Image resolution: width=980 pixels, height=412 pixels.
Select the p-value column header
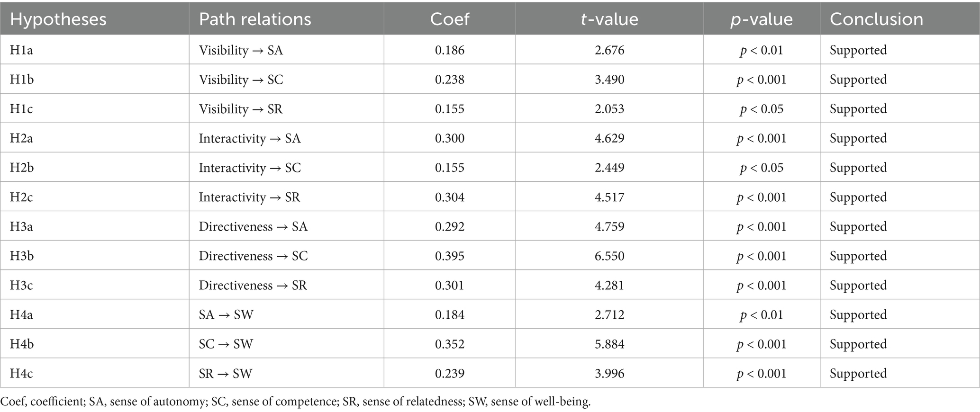(x=762, y=19)
